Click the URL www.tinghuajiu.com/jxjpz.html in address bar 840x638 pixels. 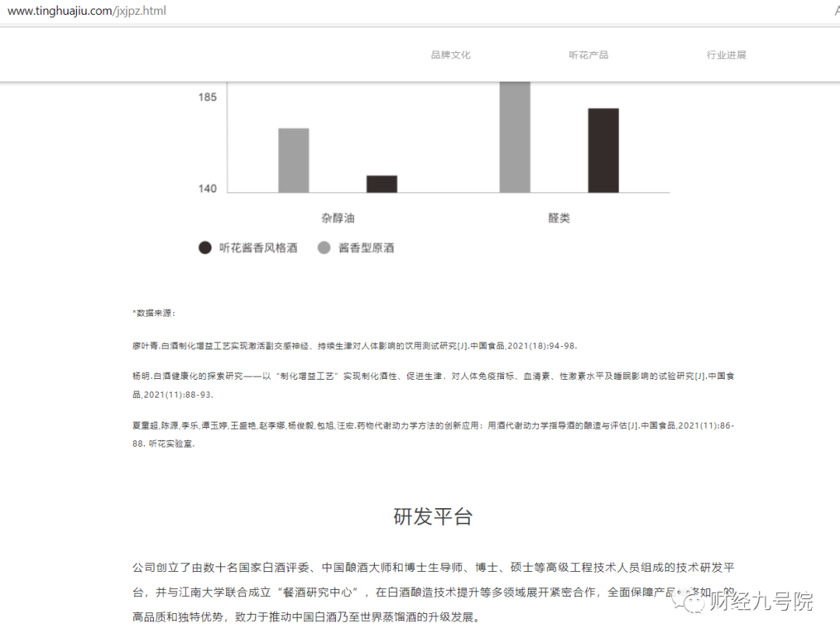click(87, 11)
